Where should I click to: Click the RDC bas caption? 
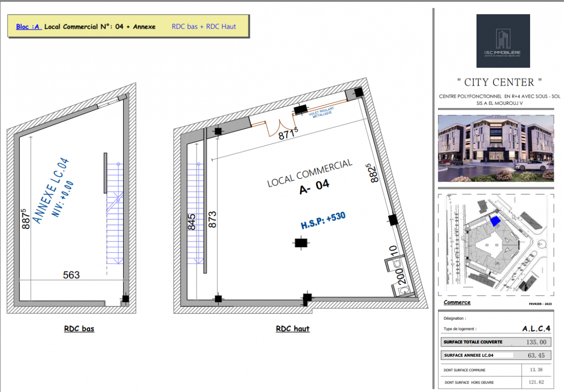pos(79,329)
